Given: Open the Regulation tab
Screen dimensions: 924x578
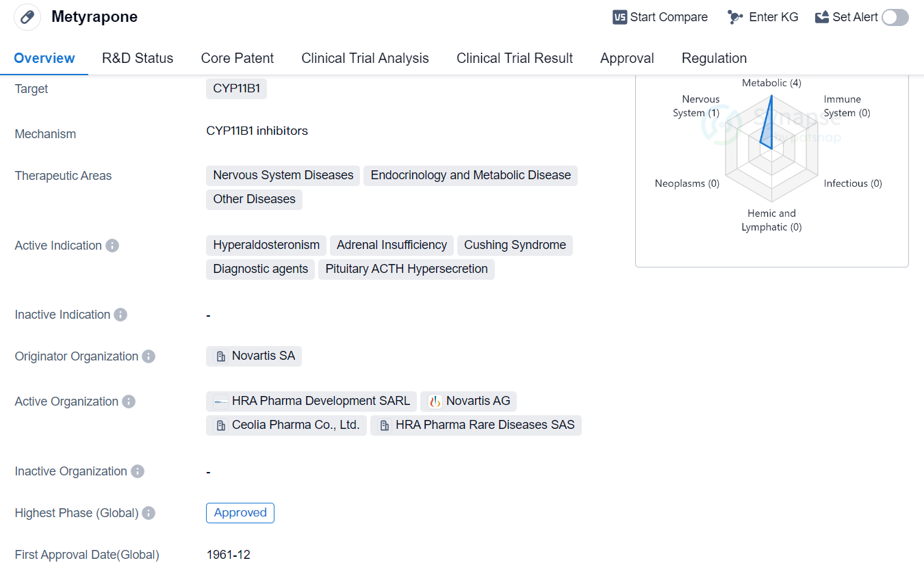Looking at the screenshot, I should point(714,58).
